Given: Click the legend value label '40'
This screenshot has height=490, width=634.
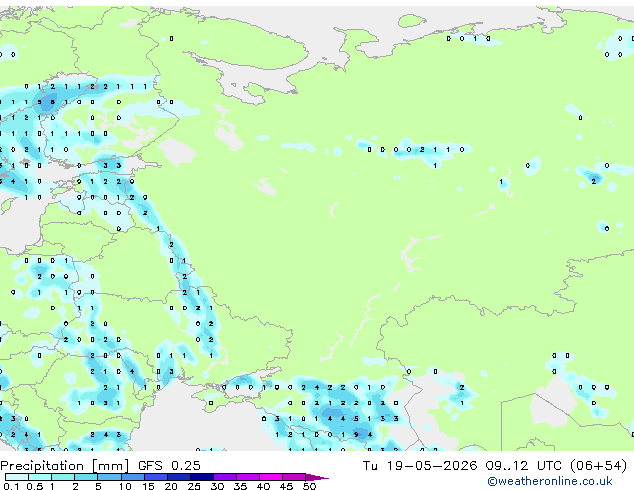Looking at the screenshot, I should click(x=263, y=486).
